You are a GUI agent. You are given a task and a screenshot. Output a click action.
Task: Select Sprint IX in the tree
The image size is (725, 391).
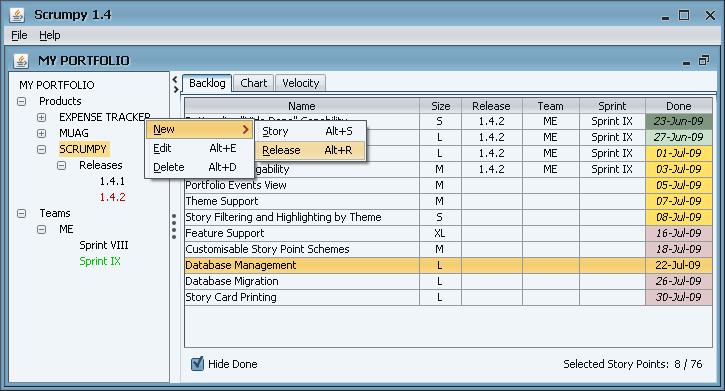pyautogui.click(x=100, y=262)
